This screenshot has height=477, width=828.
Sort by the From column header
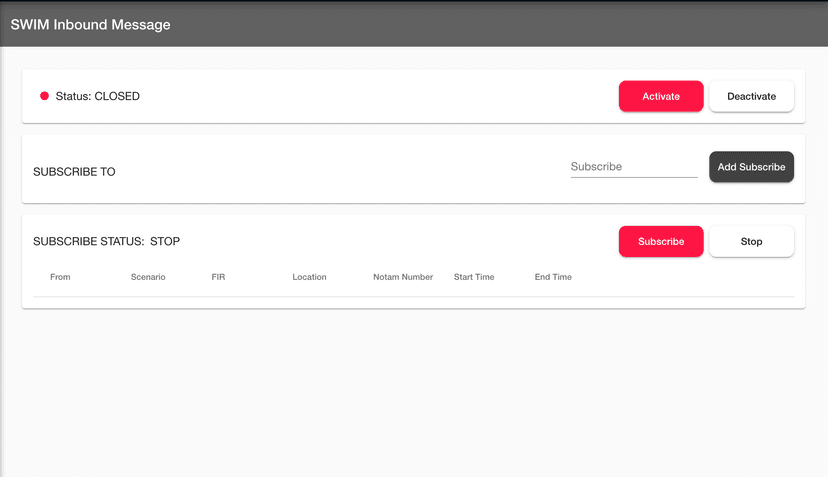(x=60, y=277)
